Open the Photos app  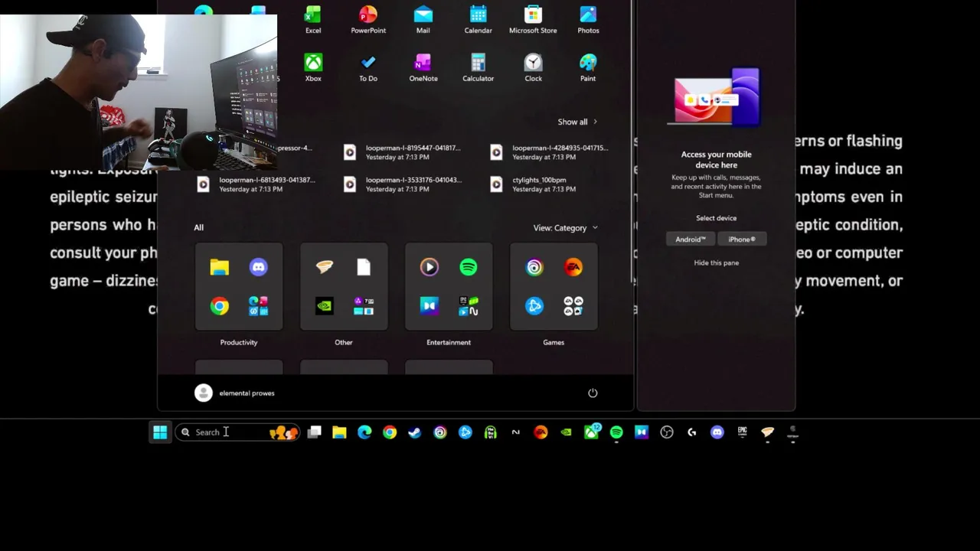[588, 20]
